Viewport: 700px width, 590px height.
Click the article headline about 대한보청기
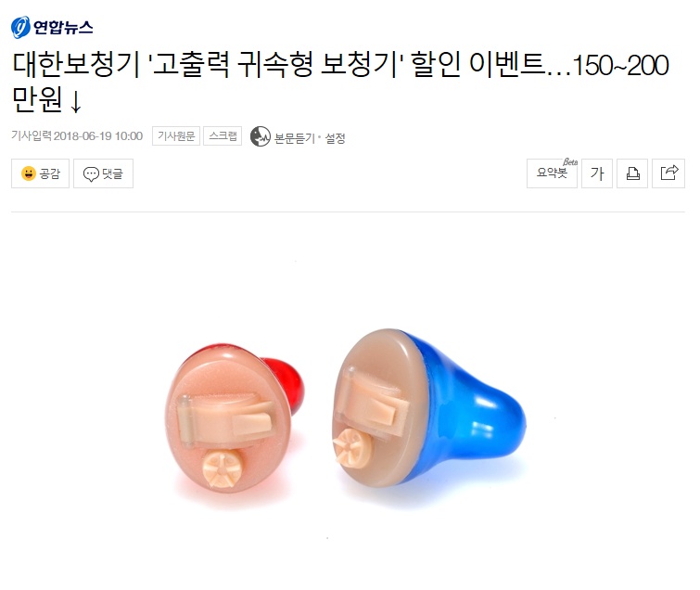tap(340, 82)
